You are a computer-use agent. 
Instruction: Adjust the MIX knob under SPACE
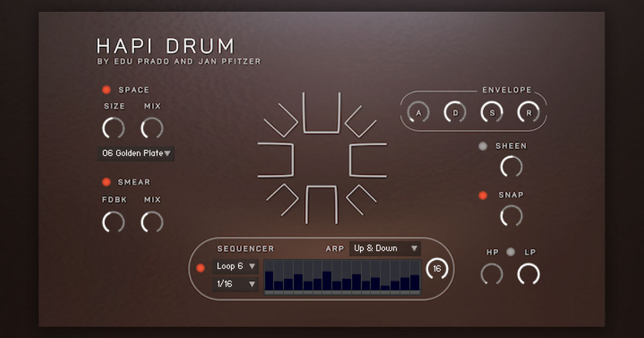click(152, 129)
